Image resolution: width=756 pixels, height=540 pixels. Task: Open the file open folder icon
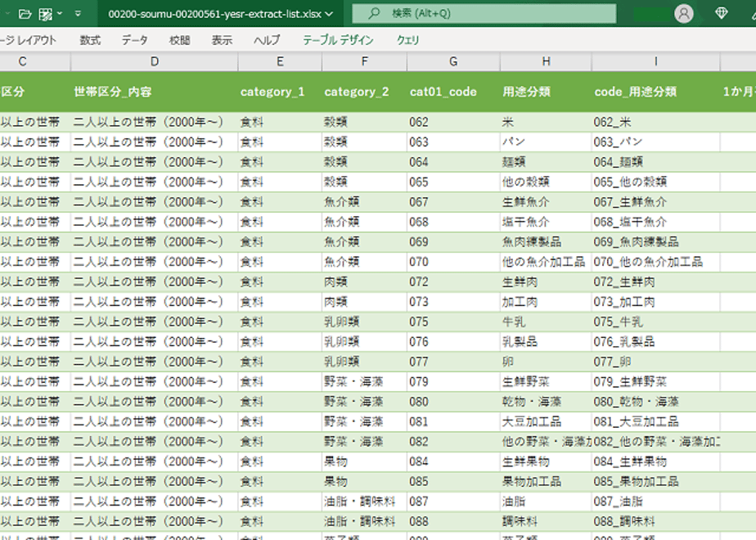point(25,14)
